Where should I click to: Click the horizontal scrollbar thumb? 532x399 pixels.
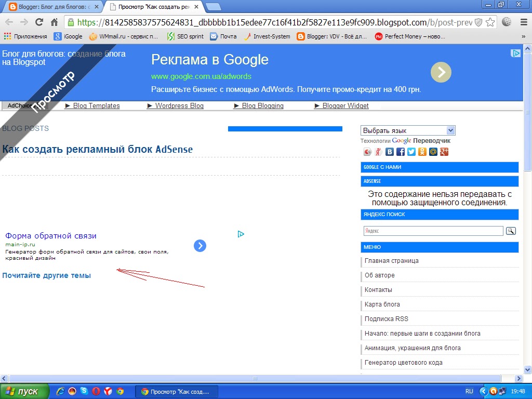[255, 378]
